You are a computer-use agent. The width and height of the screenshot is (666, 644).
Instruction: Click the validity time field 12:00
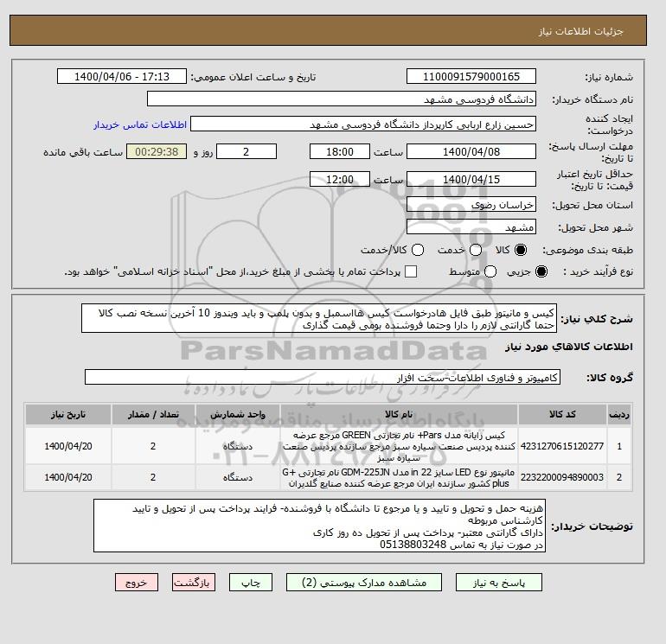(340, 179)
